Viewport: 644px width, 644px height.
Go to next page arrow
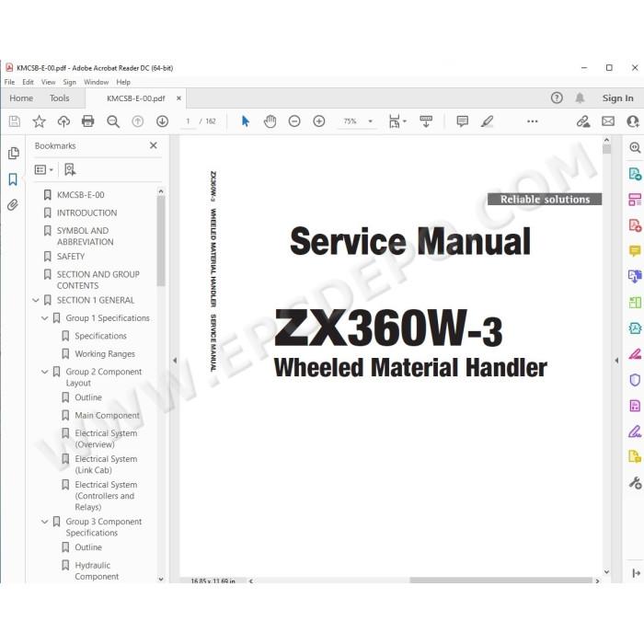pyautogui.click(x=162, y=121)
